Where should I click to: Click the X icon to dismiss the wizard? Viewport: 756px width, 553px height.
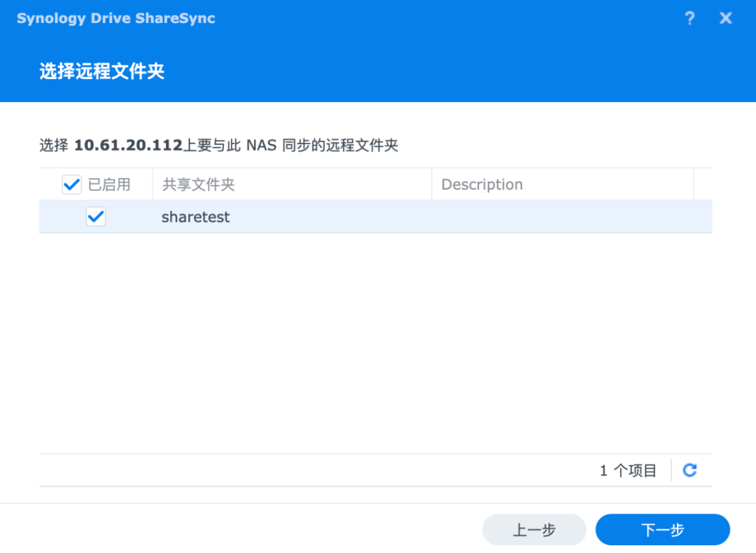click(726, 18)
